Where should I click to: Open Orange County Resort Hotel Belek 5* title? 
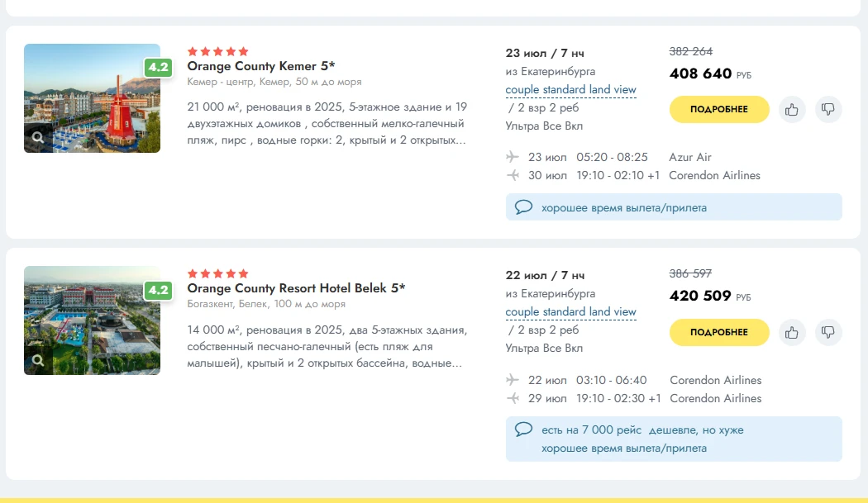(x=296, y=288)
